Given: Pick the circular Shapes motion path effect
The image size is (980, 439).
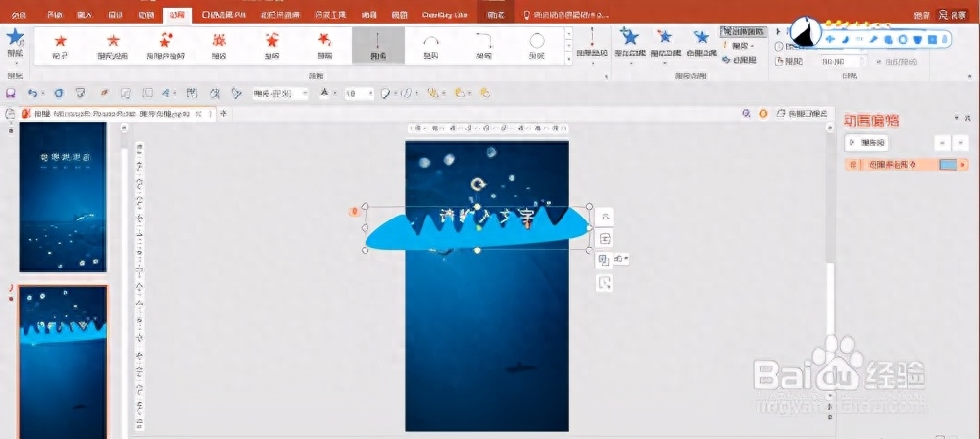Looking at the screenshot, I should point(536,45).
